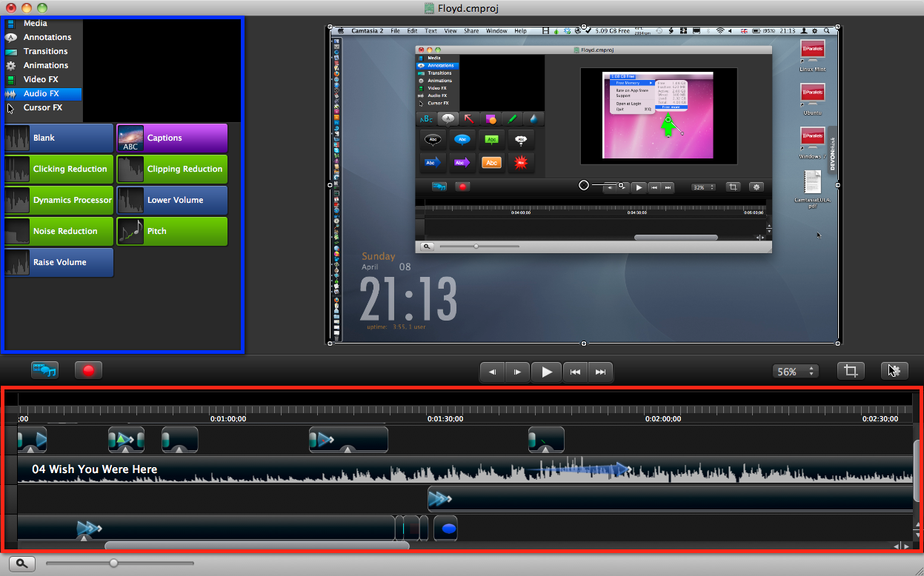This screenshot has height=576, width=924.
Task: Choose the Clicking Reduction effect
Action: (x=59, y=169)
